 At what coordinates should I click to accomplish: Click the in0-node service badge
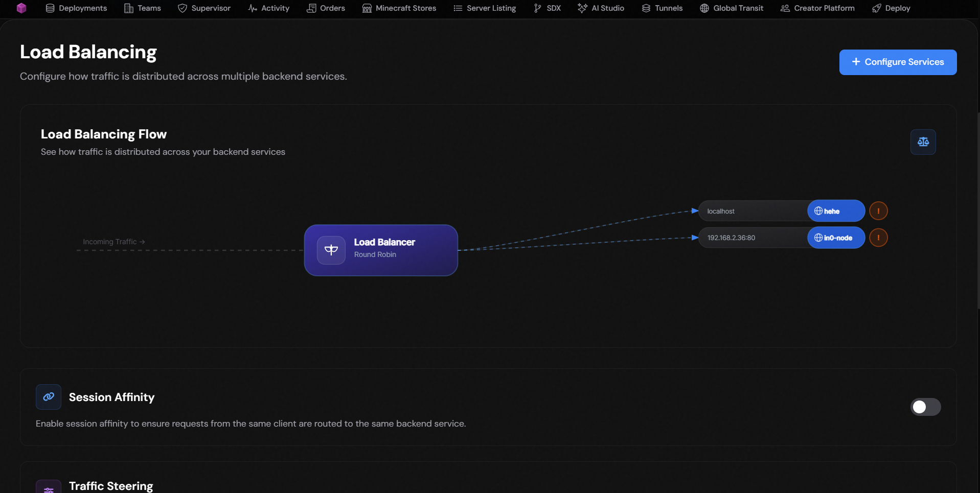[836, 238]
